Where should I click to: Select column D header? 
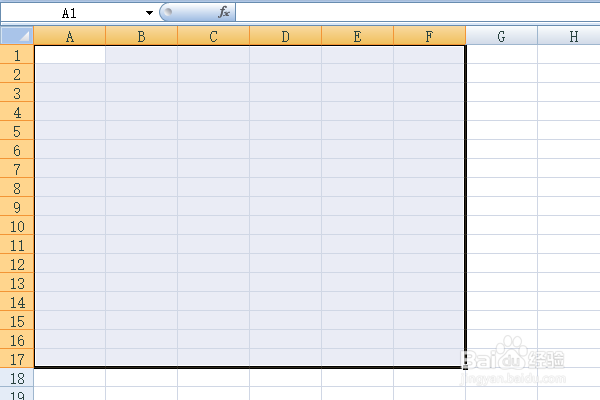click(285, 36)
